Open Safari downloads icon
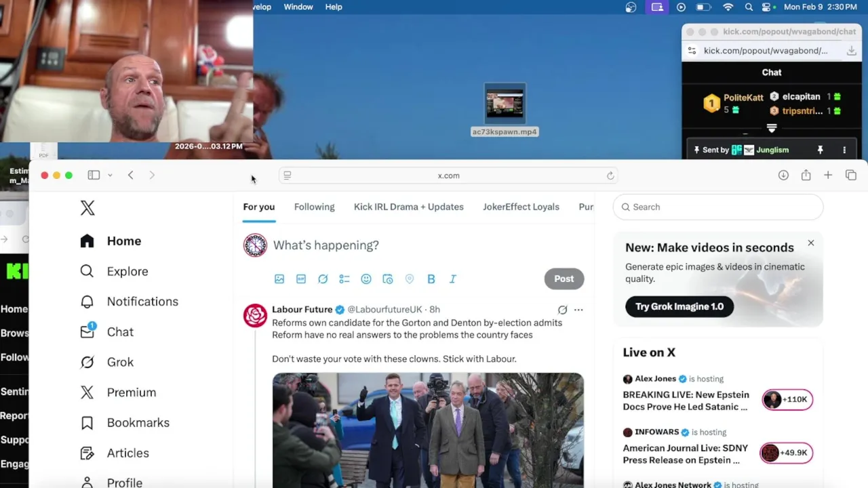 [783, 176]
